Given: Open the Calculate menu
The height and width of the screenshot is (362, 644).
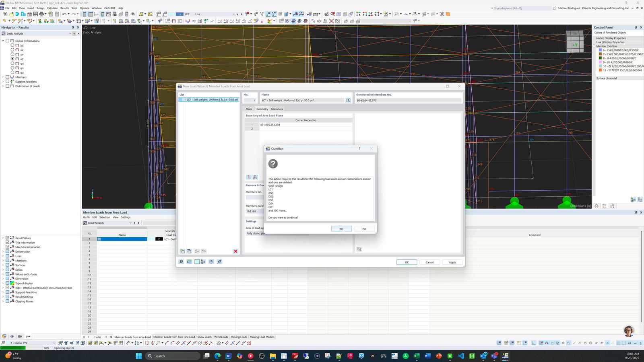Looking at the screenshot, I should click(x=52, y=8).
